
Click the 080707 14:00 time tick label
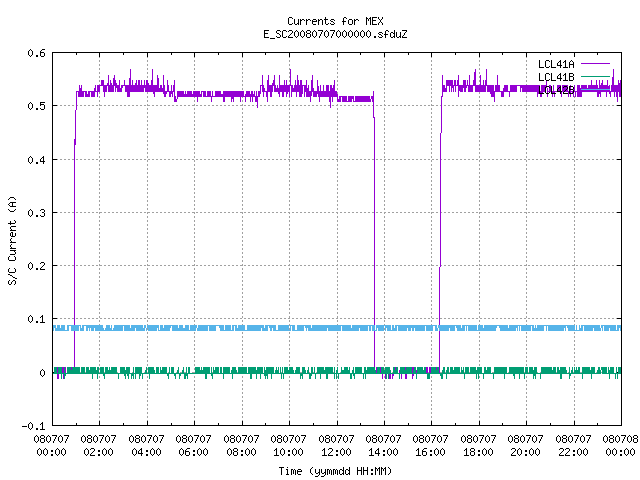pos(384,445)
